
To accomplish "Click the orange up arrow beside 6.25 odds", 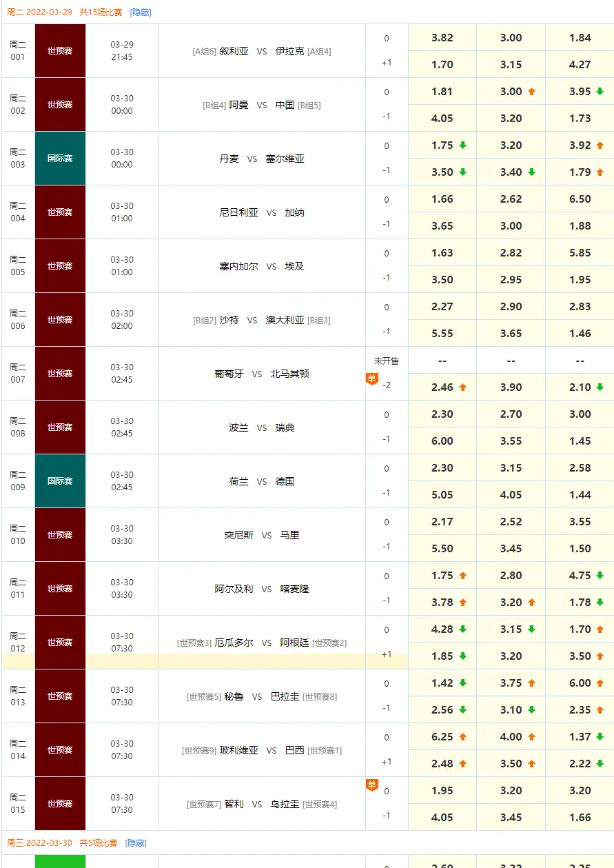I will tap(462, 737).
